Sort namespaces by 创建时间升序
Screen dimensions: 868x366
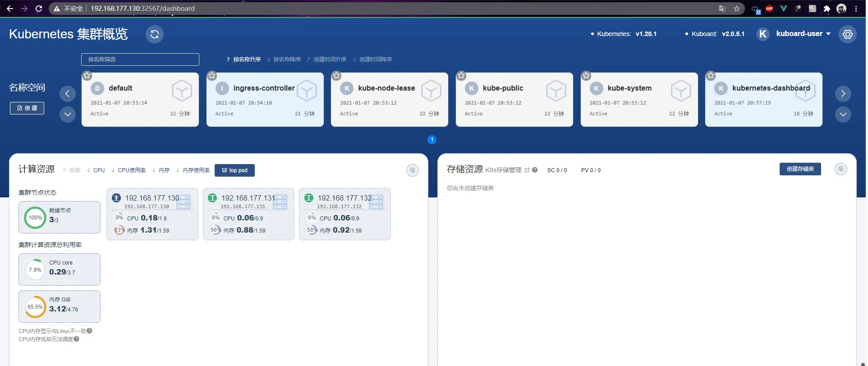[x=327, y=59]
